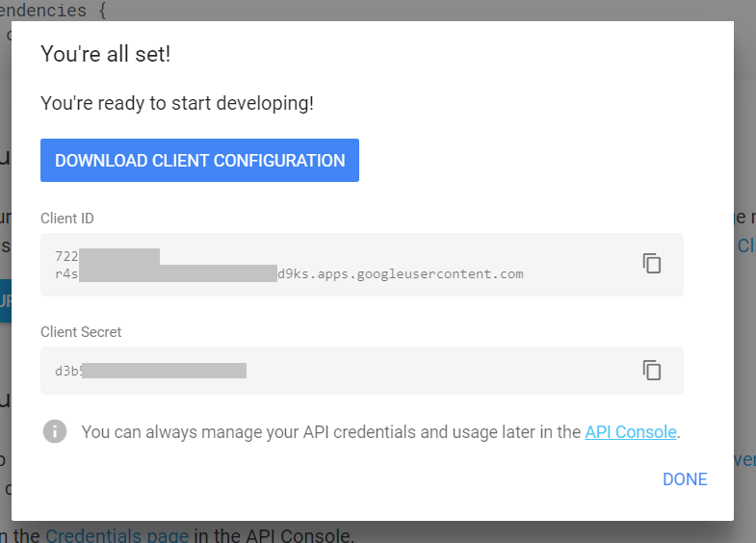Click "You're ready to start developing!" text

[176, 103]
